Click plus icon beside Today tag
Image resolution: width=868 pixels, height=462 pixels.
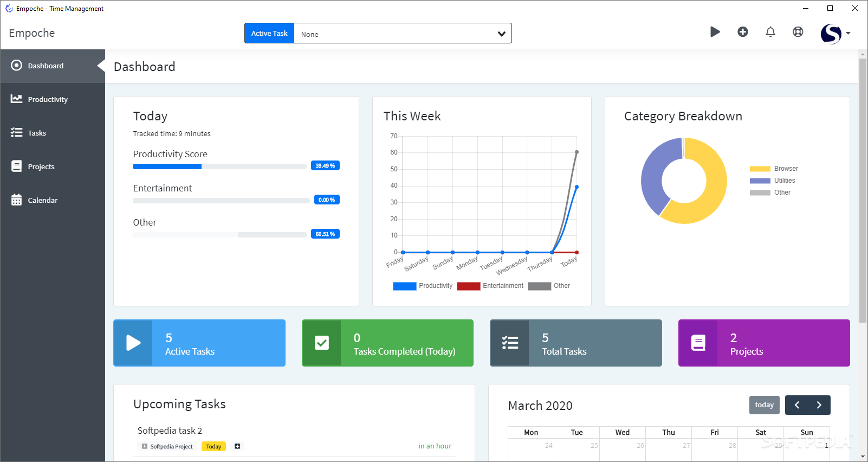click(x=237, y=446)
